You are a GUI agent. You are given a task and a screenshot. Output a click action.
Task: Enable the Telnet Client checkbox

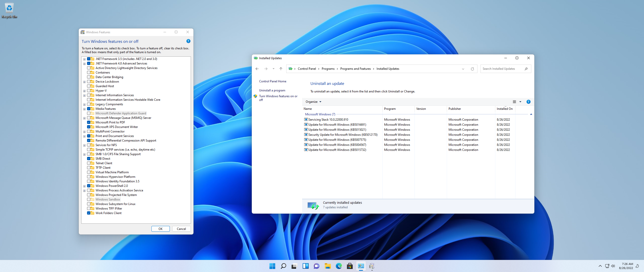click(89, 163)
